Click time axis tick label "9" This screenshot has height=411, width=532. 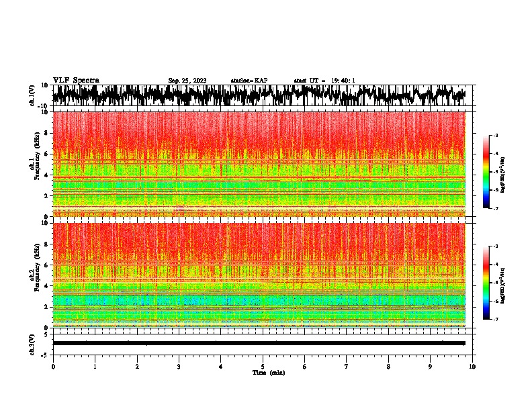click(x=430, y=367)
